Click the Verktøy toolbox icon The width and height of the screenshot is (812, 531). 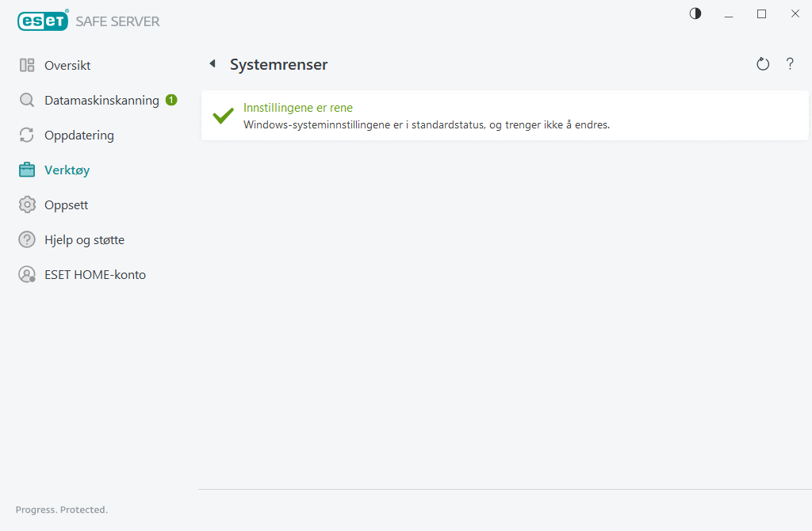tap(27, 170)
